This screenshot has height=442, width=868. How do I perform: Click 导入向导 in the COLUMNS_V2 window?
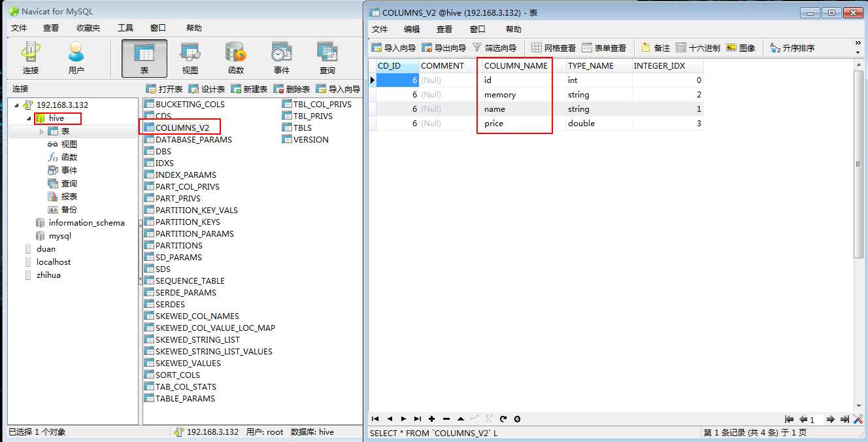(x=393, y=48)
